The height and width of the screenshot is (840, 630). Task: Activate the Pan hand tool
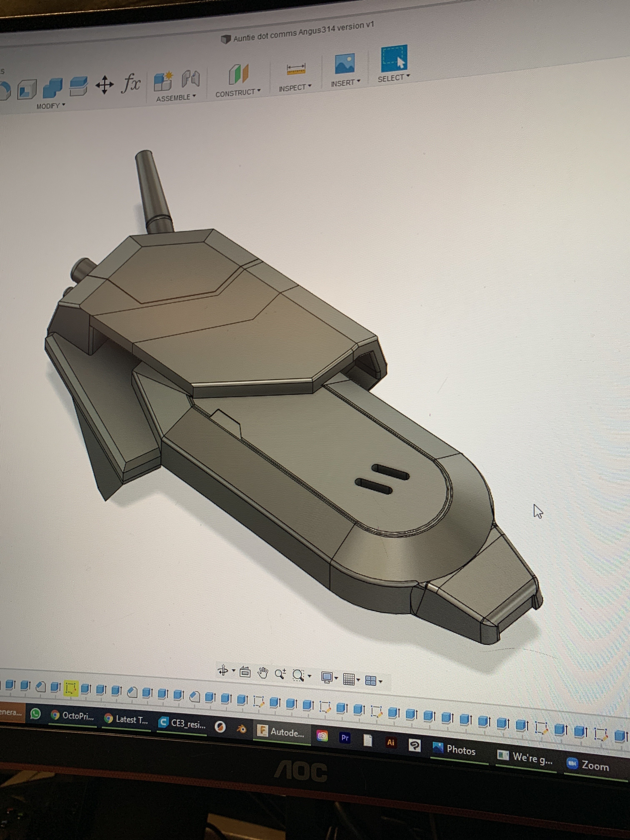262,673
